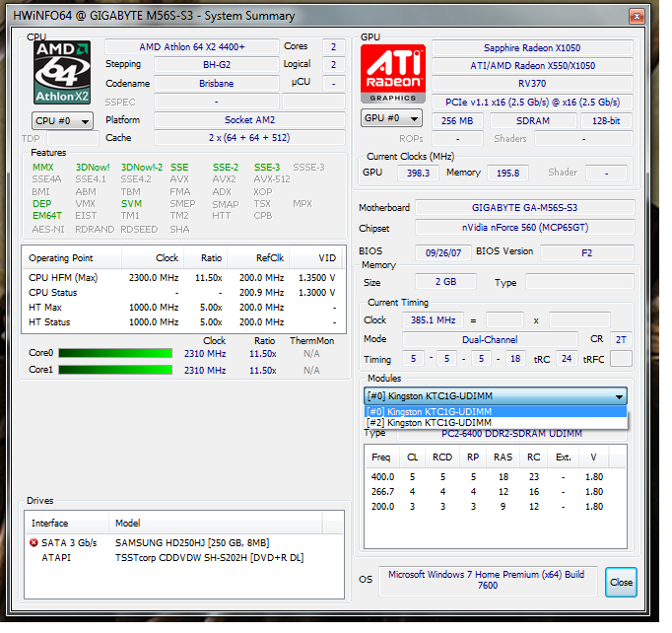Close the System Summary window with X
Image resolution: width=672 pixels, height=633 pixels.
click(637, 17)
